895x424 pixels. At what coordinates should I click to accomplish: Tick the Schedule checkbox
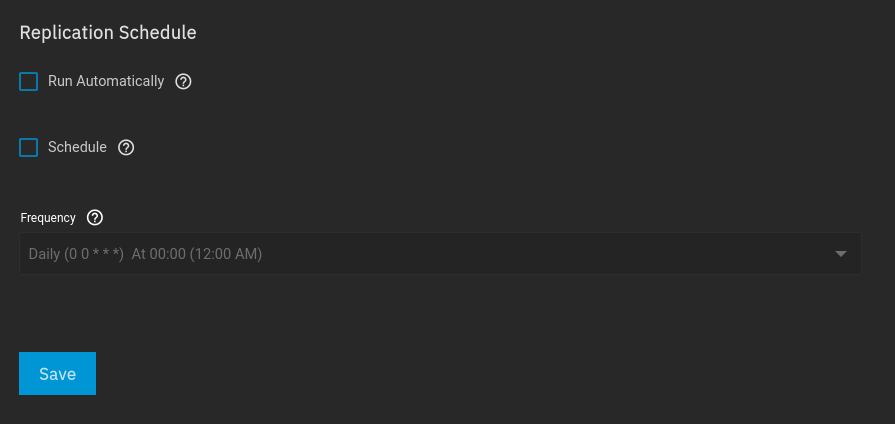click(x=28, y=148)
